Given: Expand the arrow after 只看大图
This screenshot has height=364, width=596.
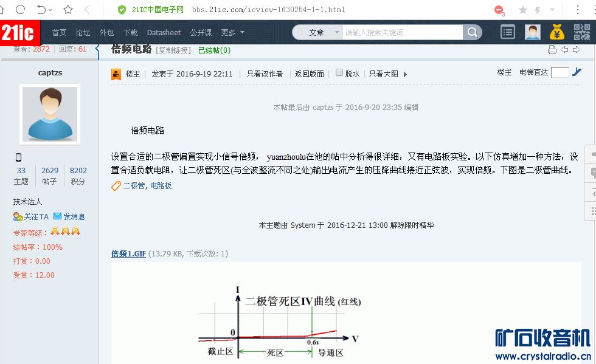Looking at the screenshot, I should click(x=405, y=75).
